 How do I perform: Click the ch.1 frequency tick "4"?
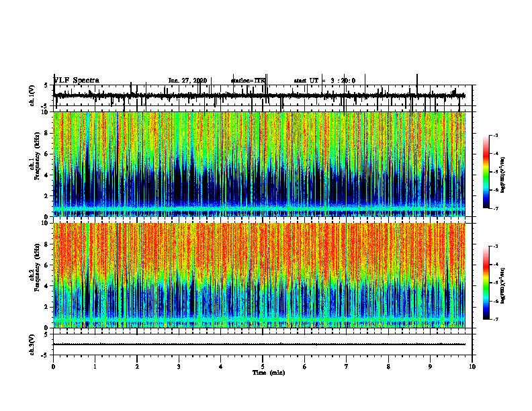[48, 175]
